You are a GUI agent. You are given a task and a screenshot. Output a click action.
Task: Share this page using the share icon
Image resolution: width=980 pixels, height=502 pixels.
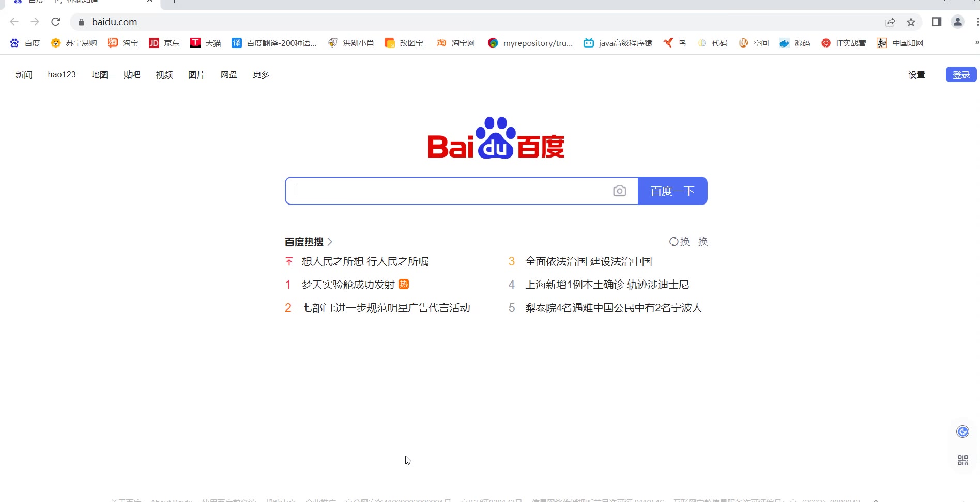(890, 22)
